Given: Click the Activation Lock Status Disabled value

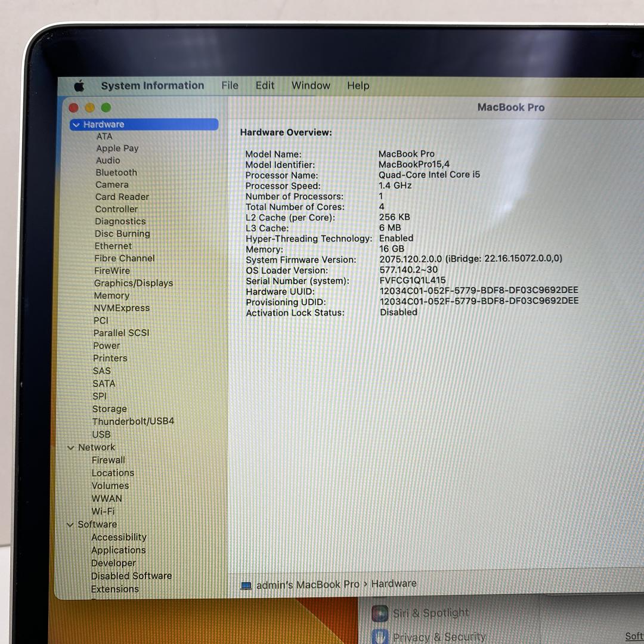Looking at the screenshot, I should pyautogui.click(x=399, y=312).
